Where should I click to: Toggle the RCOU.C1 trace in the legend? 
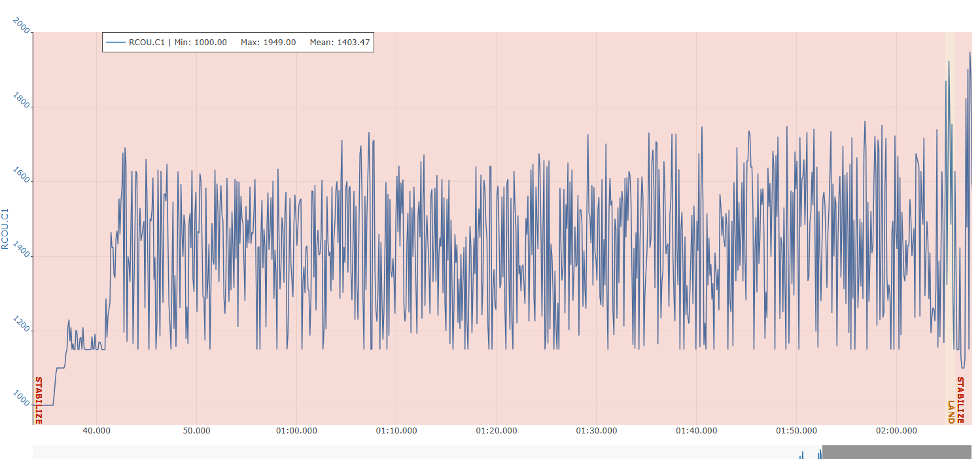coord(238,43)
